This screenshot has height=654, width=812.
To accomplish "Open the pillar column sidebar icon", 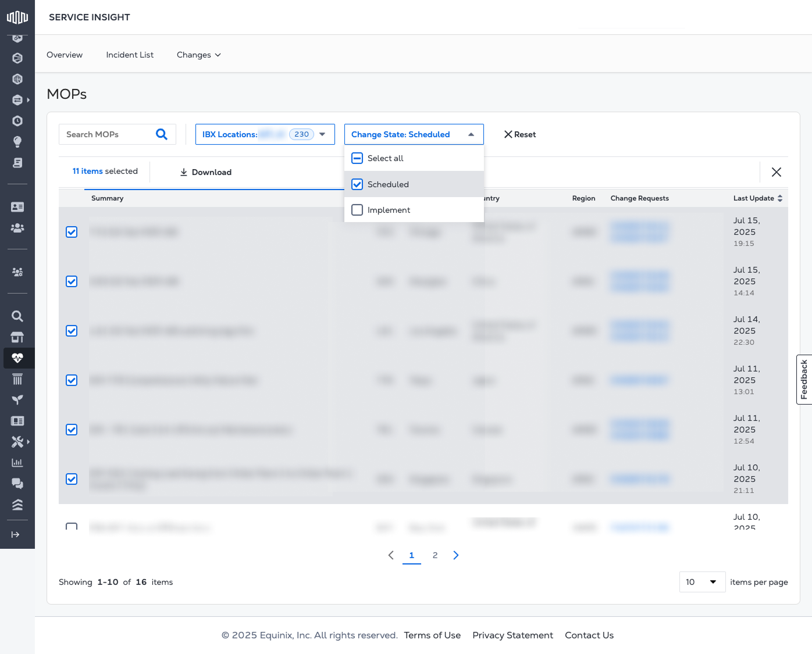I will 17,379.
